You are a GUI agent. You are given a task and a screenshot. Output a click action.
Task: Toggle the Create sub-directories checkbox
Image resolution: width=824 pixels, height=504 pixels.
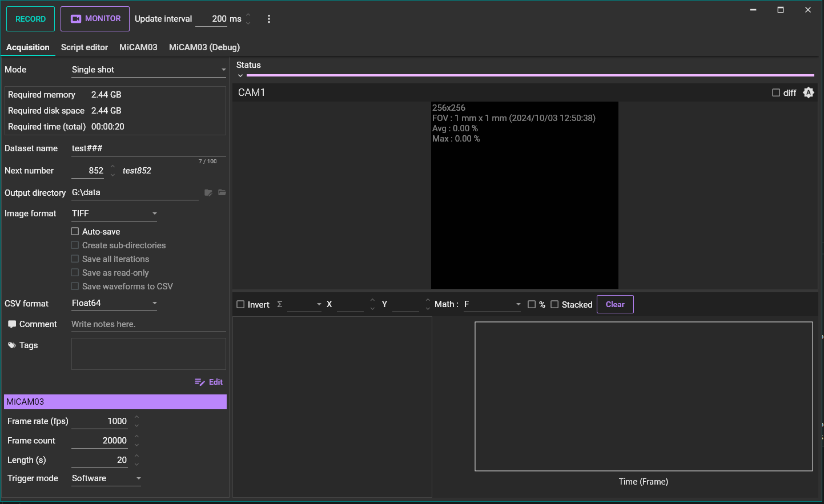[x=75, y=245]
